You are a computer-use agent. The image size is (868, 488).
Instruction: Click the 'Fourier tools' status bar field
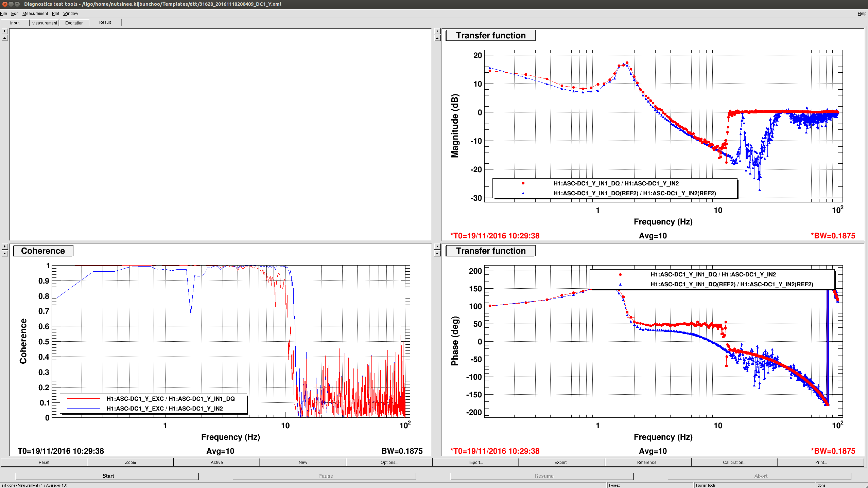point(754,485)
